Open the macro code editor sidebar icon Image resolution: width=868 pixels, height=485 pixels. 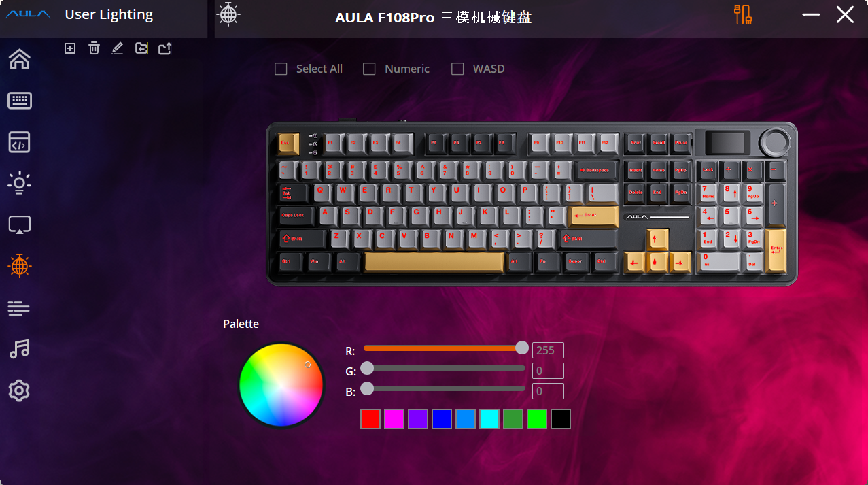tap(19, 142)
